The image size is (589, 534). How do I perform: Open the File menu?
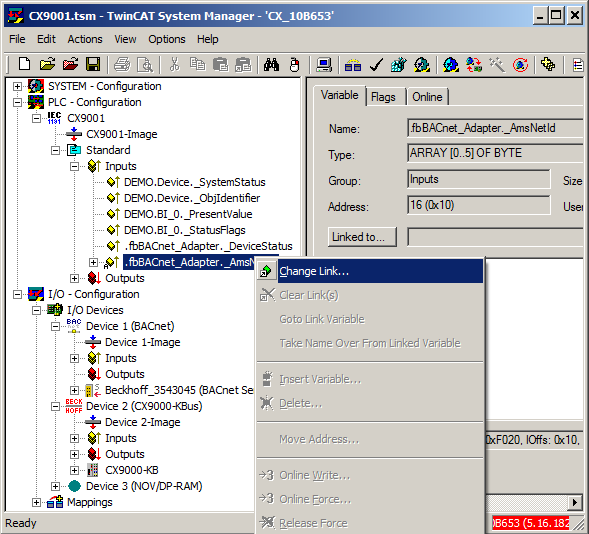coord(17,39)
